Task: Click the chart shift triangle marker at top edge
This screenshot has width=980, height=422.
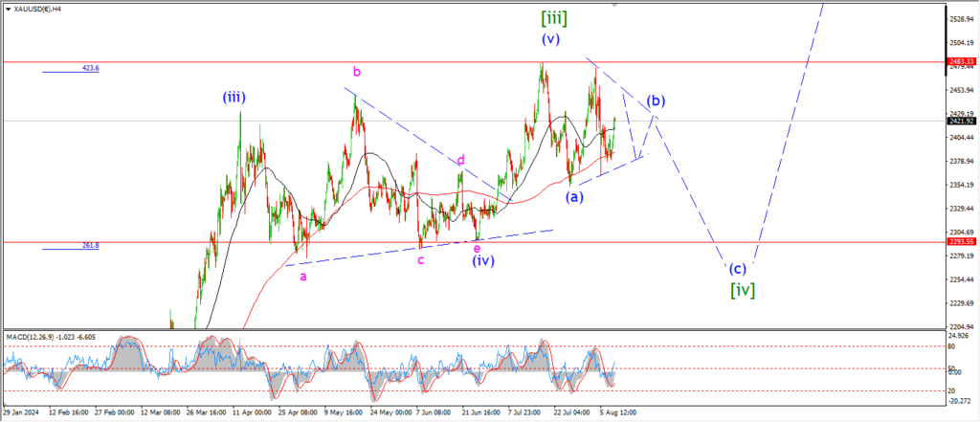Action: coord(615,5)
